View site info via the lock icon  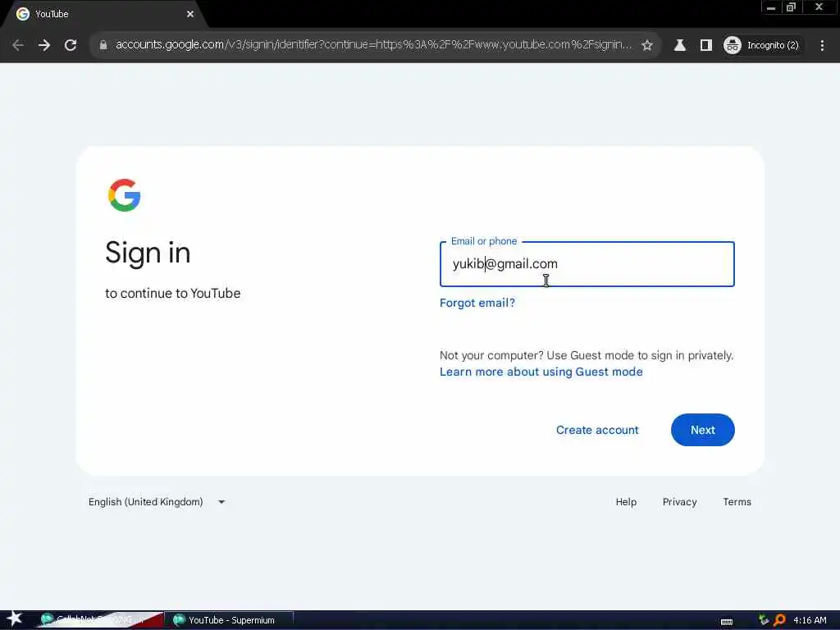click(x=103, y=45)
